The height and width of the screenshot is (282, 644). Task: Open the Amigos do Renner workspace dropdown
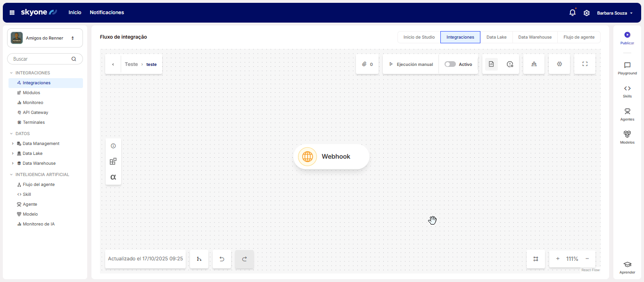click(45, 38)
